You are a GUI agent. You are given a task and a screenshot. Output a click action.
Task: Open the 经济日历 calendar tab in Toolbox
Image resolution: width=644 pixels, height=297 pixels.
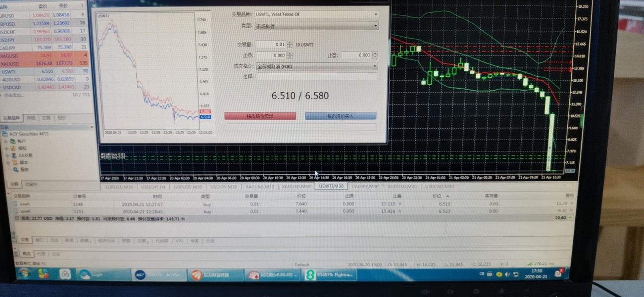tap(106, 241)
